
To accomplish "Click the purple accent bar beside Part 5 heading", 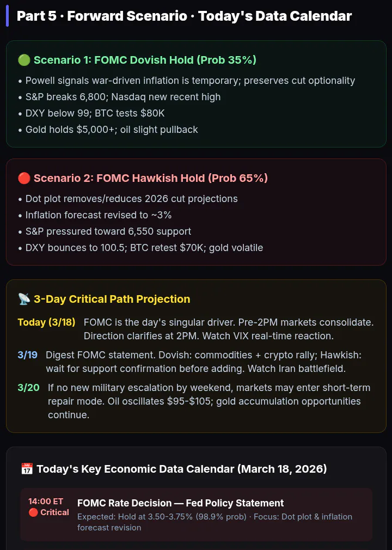I will tap(8, 16).
